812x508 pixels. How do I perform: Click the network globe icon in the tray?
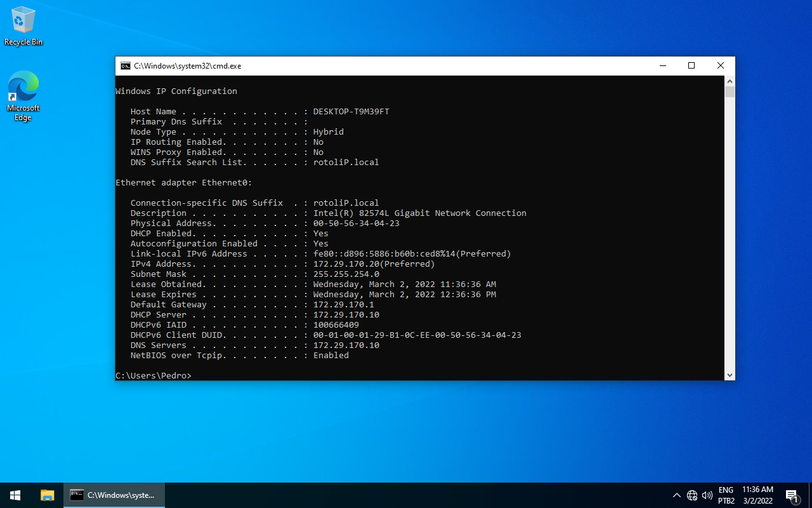(692, 495)
